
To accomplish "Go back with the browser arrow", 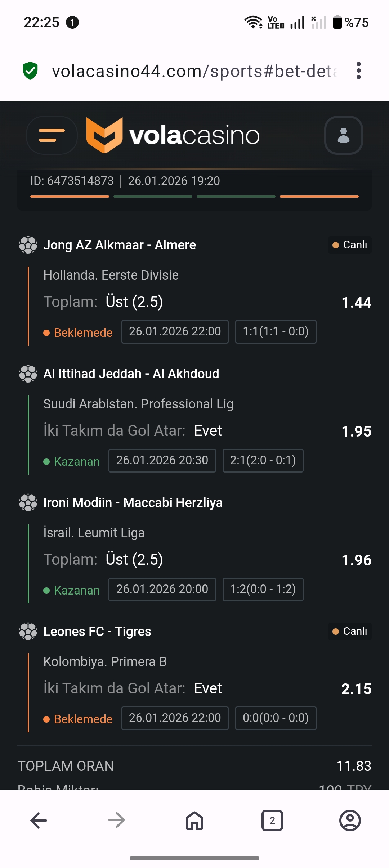I will click(39, 820).
